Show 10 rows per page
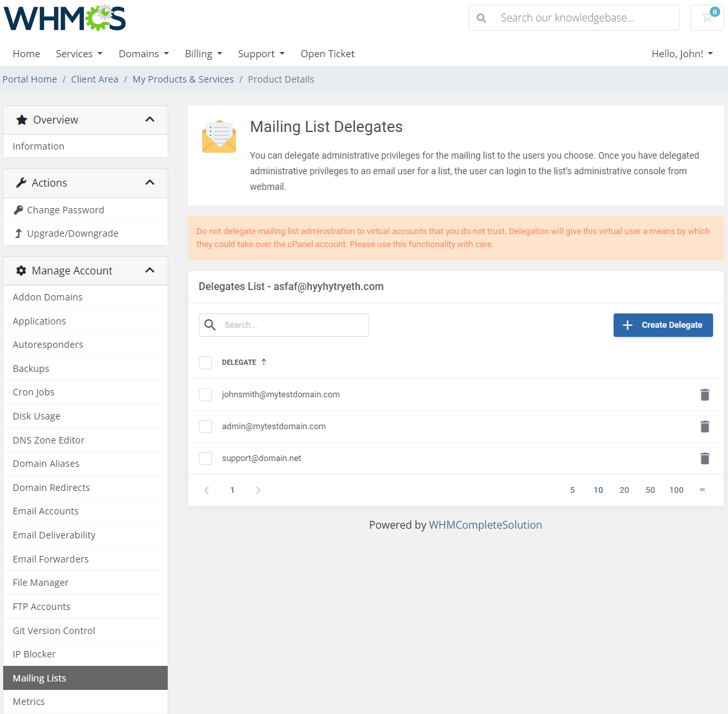 point(598,490)
